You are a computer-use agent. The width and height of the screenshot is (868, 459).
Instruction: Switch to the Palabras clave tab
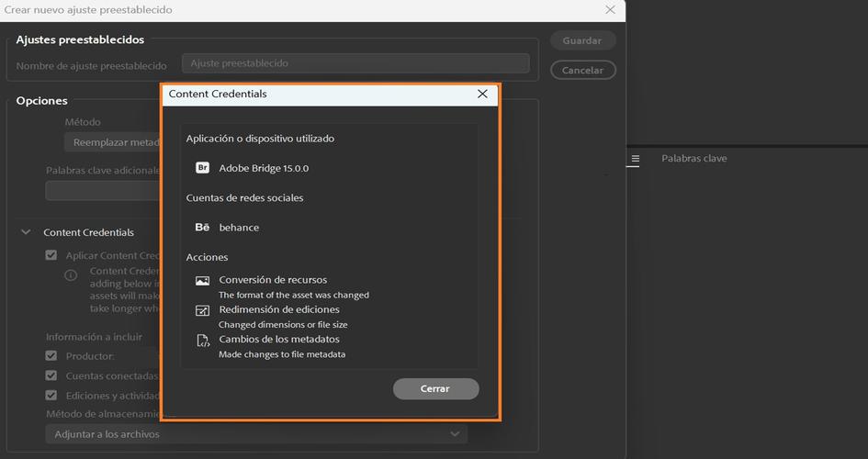tap(693, 159)
